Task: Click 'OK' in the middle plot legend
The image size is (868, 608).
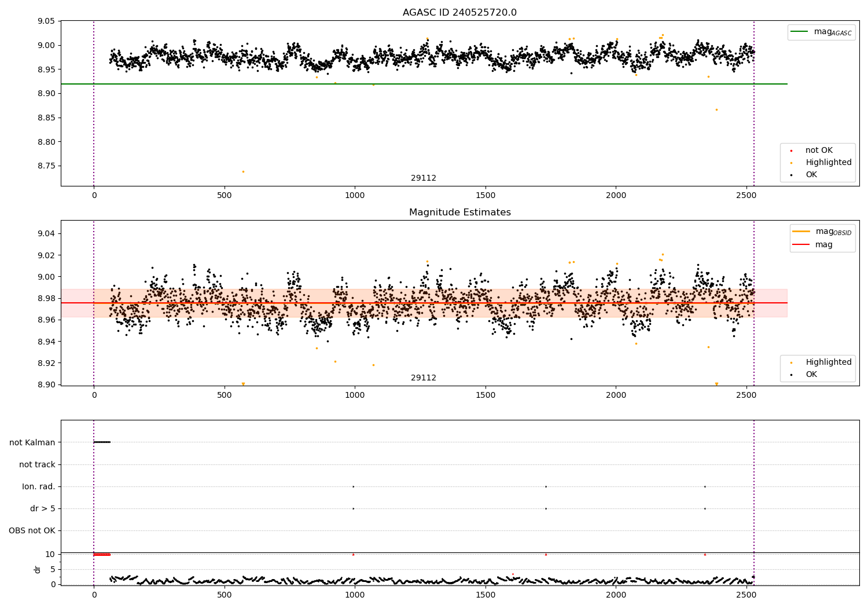Action: 811,375
